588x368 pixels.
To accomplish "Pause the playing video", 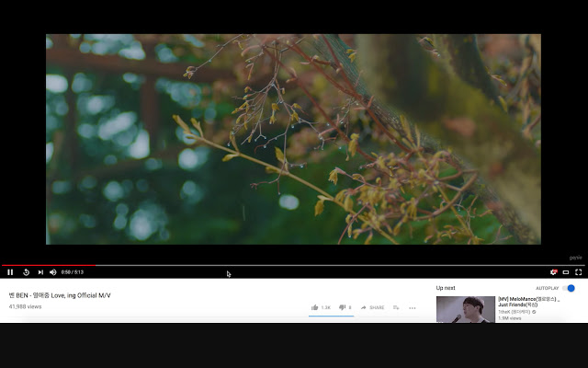I will pyautogui.click(x=10, y=272).
